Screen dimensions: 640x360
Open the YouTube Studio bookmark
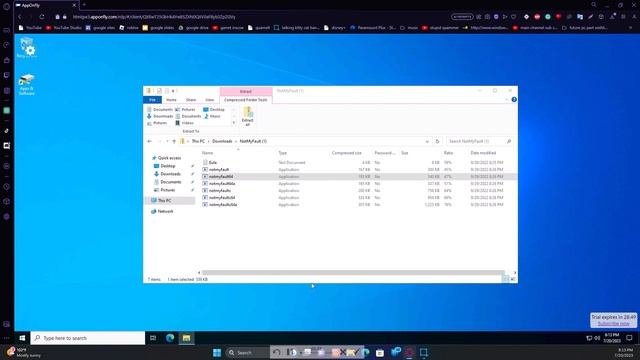[64, 28]
